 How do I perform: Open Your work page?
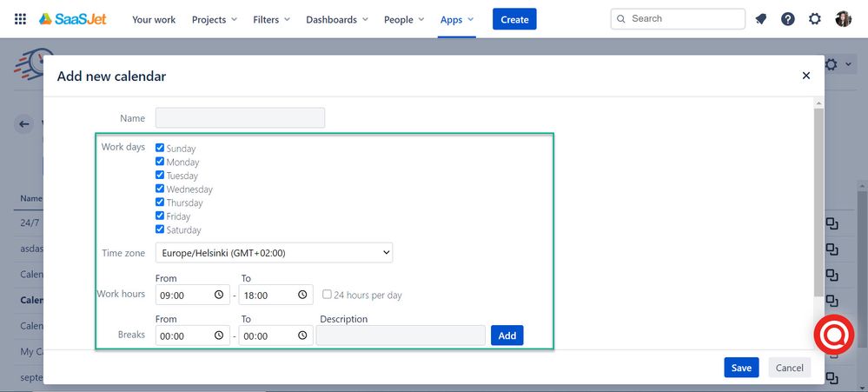tap(154, 19)
